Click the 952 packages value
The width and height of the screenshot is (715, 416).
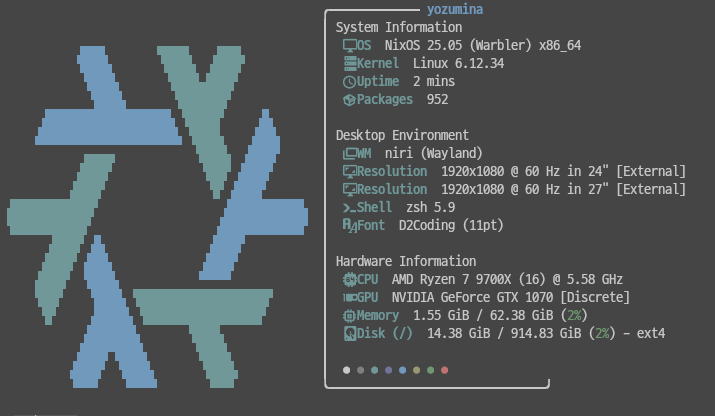point(437,99)
